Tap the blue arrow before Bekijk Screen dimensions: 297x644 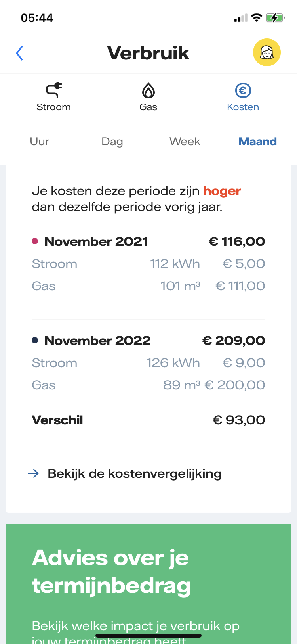coord(34,473)
